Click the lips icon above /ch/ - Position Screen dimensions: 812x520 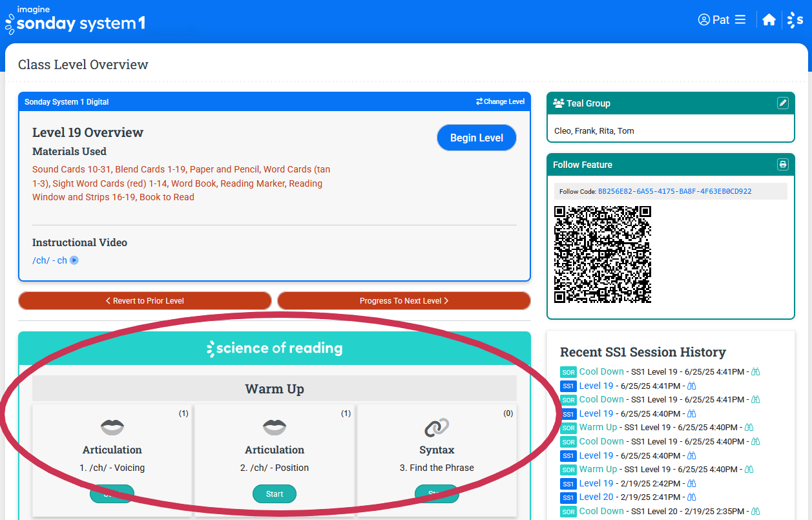coord(275,427)
